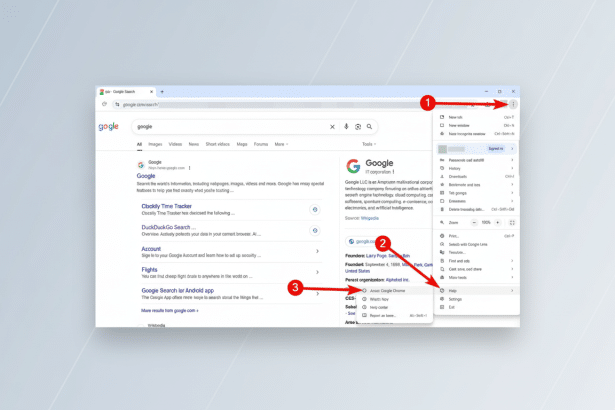The height and width of the screenshot is (410, 615).
Task: Click the site info icon in address bar
Action: [117, 104]
